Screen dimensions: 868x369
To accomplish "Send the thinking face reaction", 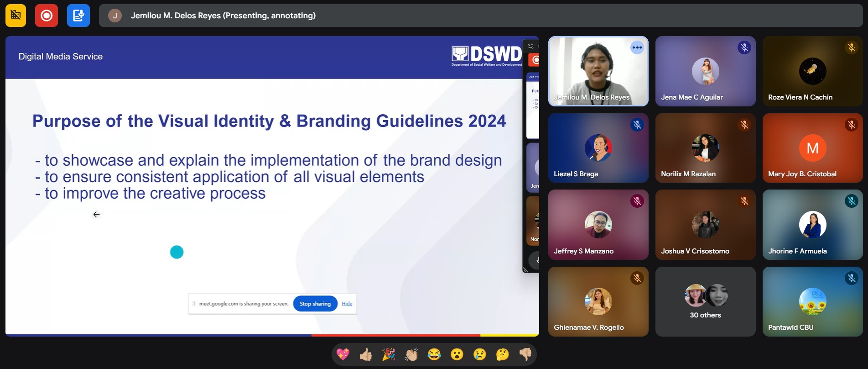I will (503, 354).
